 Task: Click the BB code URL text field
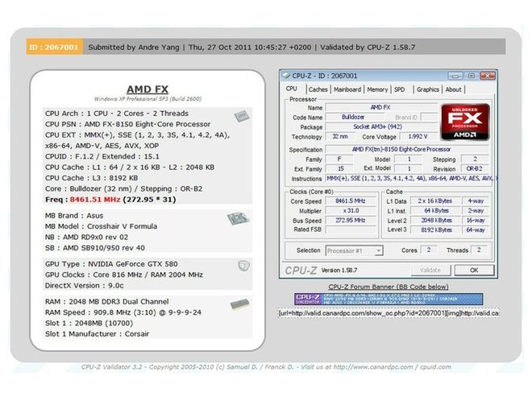click(389, 313)
